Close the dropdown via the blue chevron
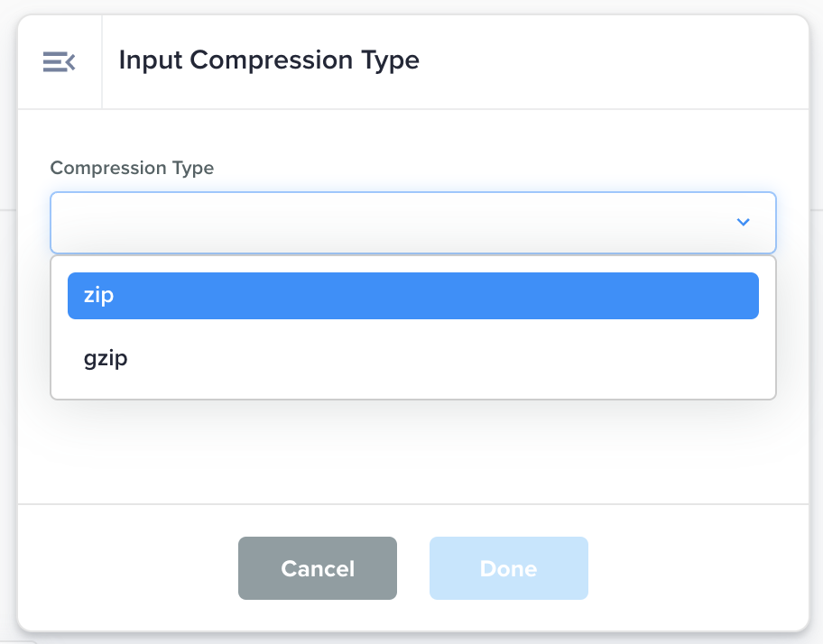Viewport: 823px width, 644px height. pos(743,222)
